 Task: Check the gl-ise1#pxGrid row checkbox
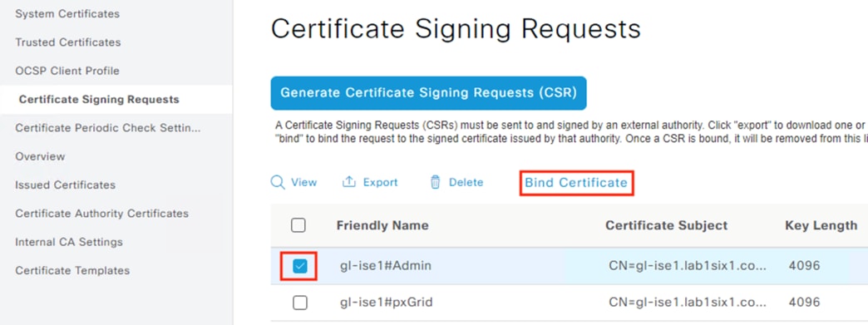299,303
